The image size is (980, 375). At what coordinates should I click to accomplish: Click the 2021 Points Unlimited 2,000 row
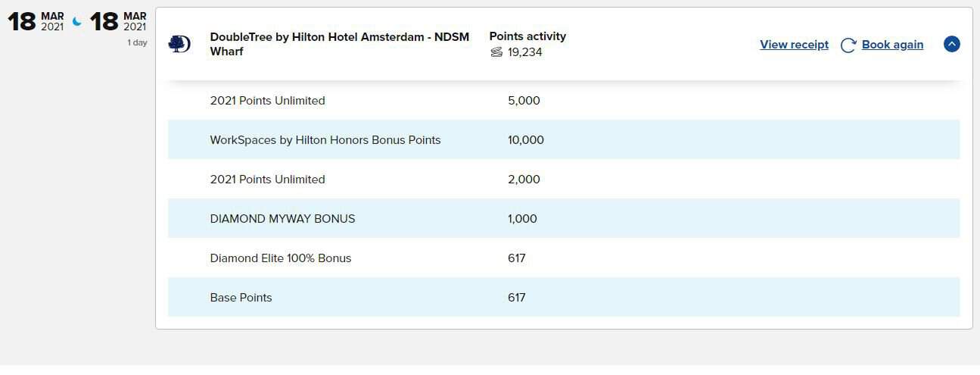(267, 180)
